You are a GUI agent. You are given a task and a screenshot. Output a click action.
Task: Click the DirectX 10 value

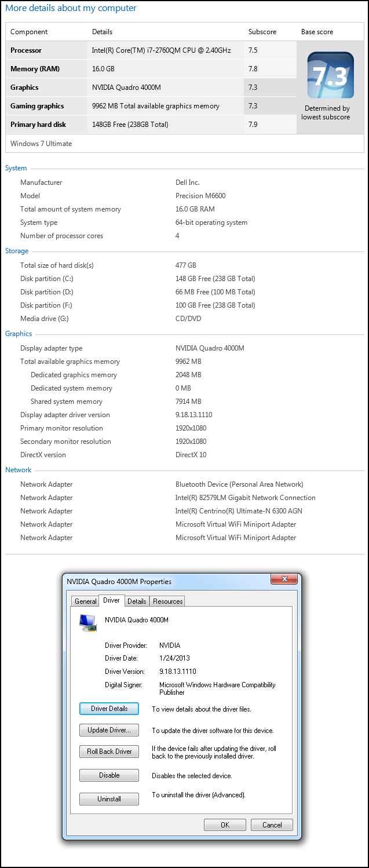coord(191,455)
